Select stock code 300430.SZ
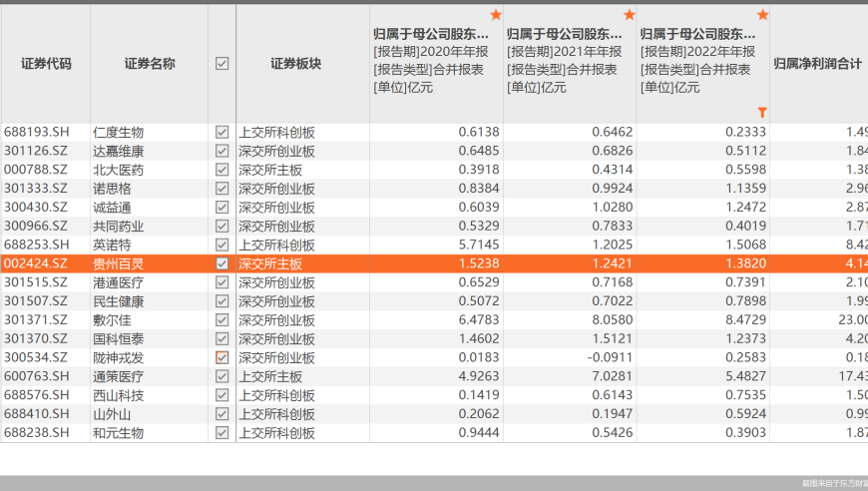This screenshot has width=868, height=491. pyautogui.click(x=36, y=207)
